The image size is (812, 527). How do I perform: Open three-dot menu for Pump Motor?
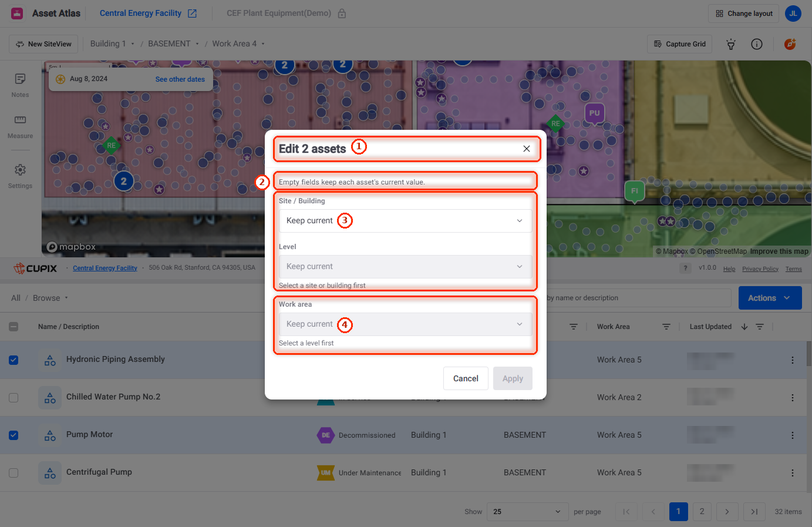tap(792, 435)
